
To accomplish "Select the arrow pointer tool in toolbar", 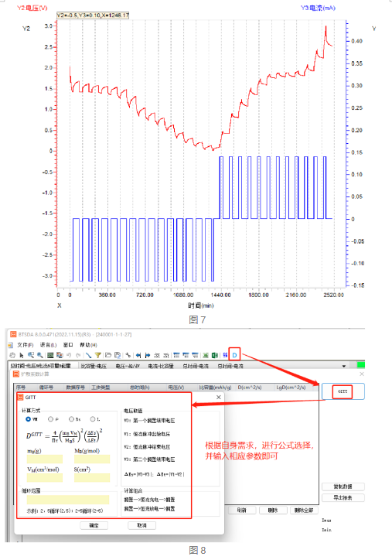I will coord(22,355).
